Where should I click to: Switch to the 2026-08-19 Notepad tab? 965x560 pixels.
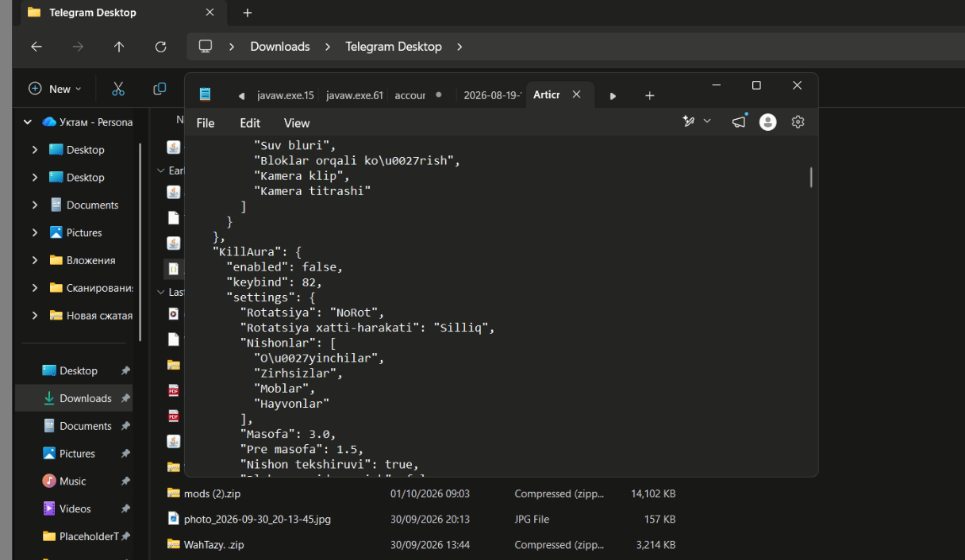pyautogui.click(x=492, y=95)
